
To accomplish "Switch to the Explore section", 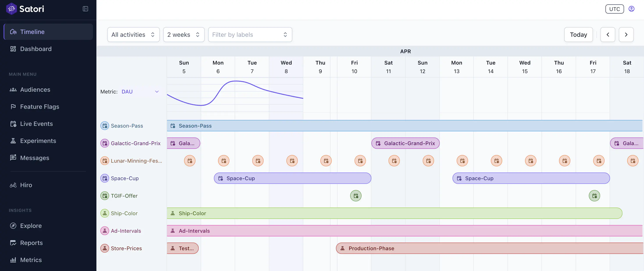I will (x=31, y=225).
